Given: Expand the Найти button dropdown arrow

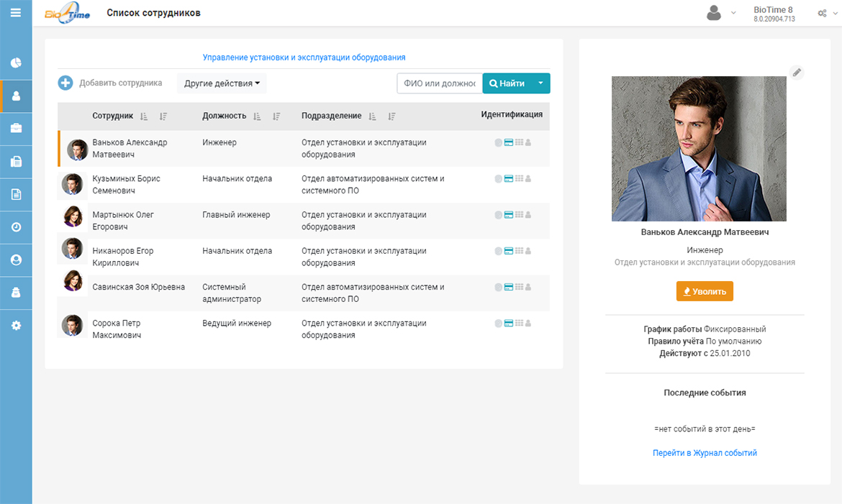Looking at the screenshot, I should 540,83.
